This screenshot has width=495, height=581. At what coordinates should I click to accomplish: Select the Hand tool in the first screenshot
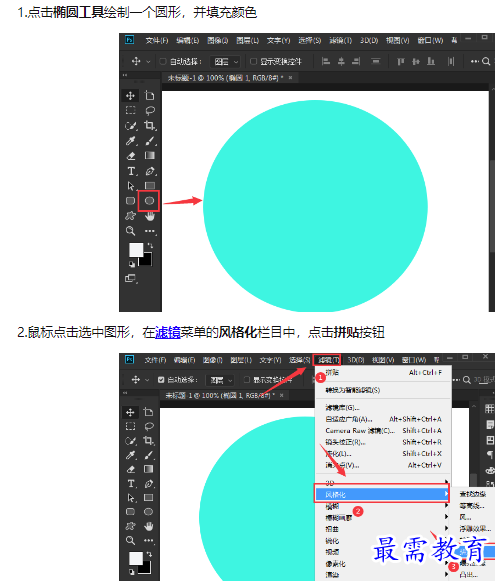(x=150, y=216)
